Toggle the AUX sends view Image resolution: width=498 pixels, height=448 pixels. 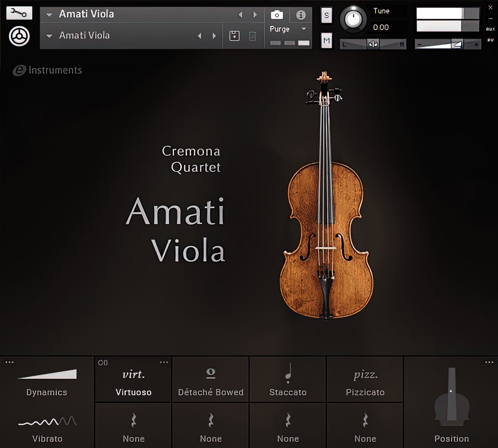(x=490, y=29)
